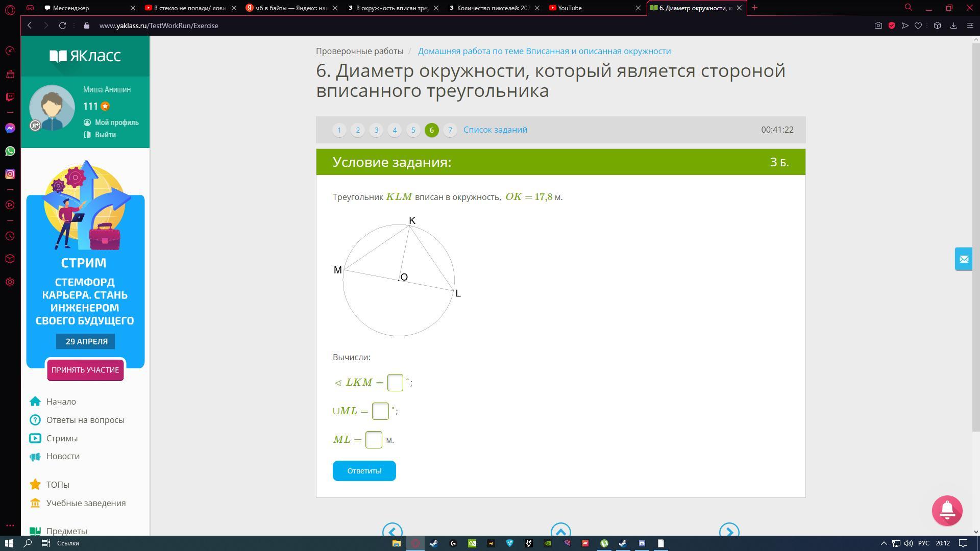The image size is (980, 551).
Task: Open the downloads icon in browser toolbar
Action: [953, 26]
